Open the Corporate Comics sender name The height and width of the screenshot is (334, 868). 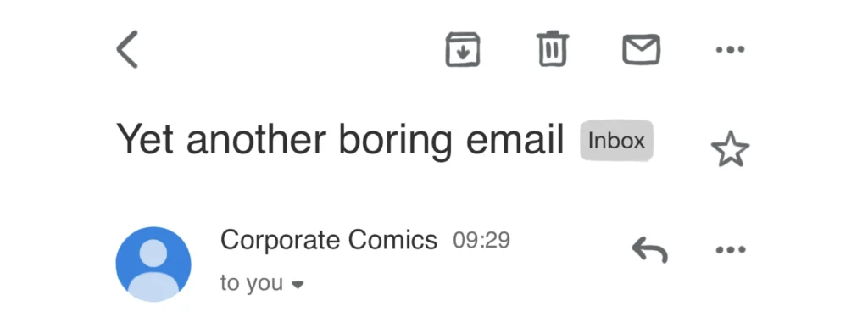coord(329,240)
